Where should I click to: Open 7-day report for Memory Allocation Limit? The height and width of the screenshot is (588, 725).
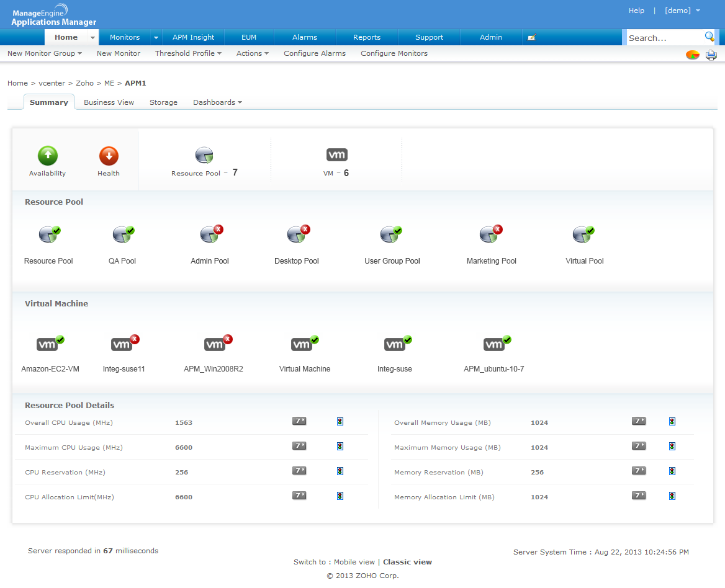point(639,495)
